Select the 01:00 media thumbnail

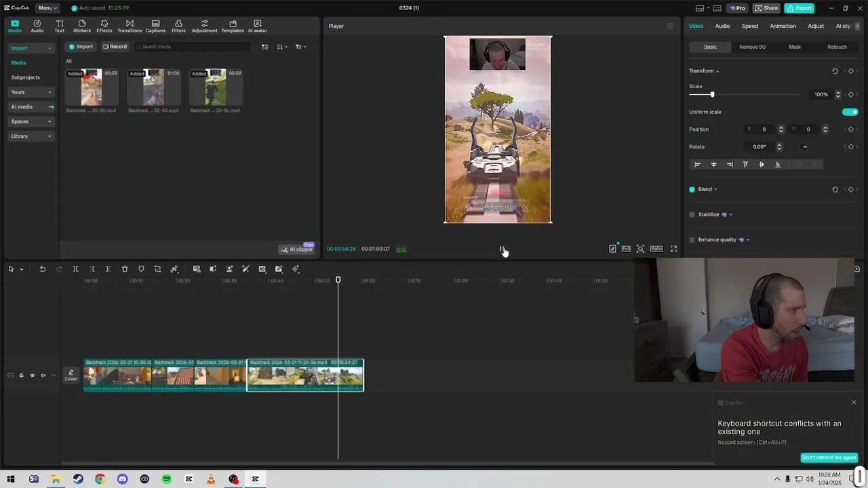click(154, 87)
